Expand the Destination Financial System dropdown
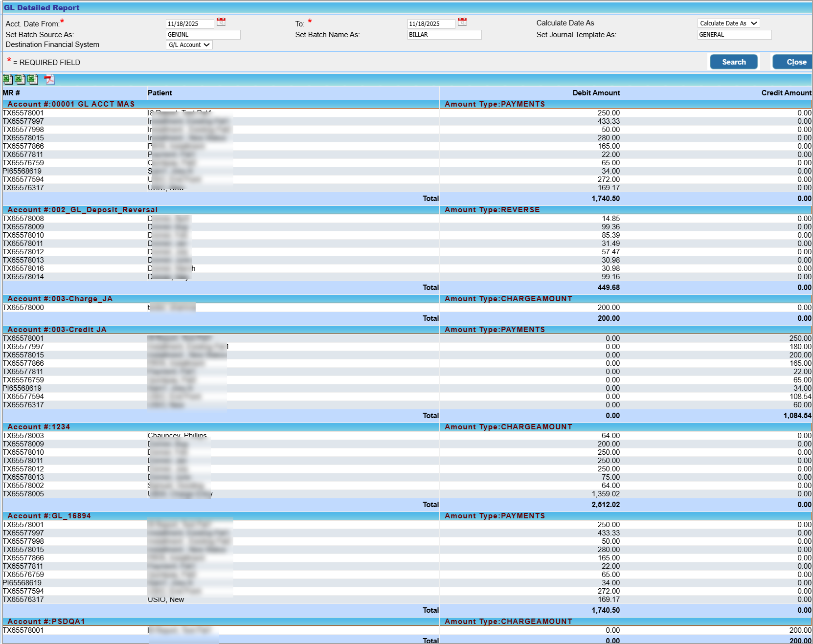The image size is (813, 644). 189,45
